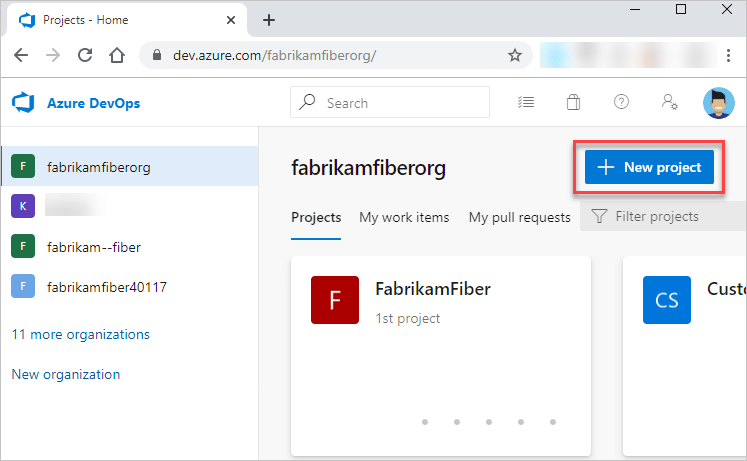Bookmark this page with star icon
Viewport: 747px width, 461px height.
tap(515, 55)
